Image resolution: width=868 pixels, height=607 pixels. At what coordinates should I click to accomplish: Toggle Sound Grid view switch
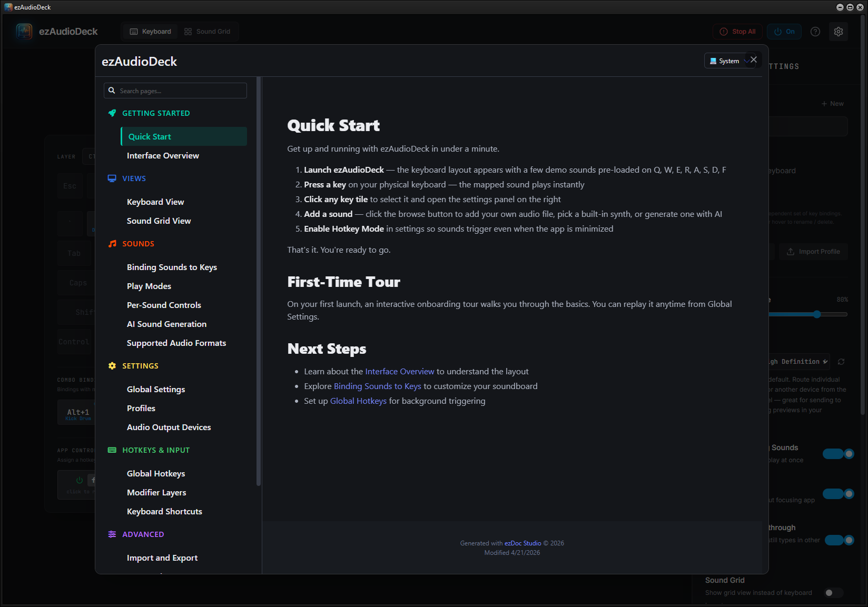(x=833, y=593)
